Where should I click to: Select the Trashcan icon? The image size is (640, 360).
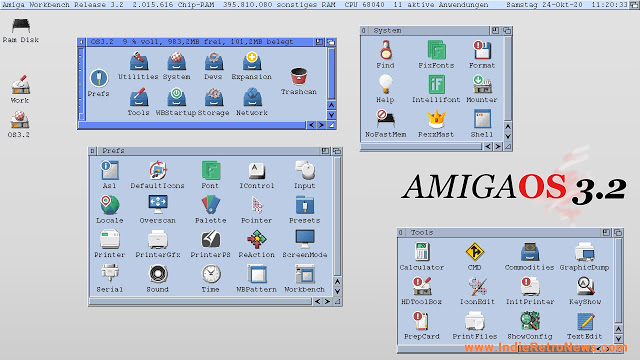click(299, 76)
